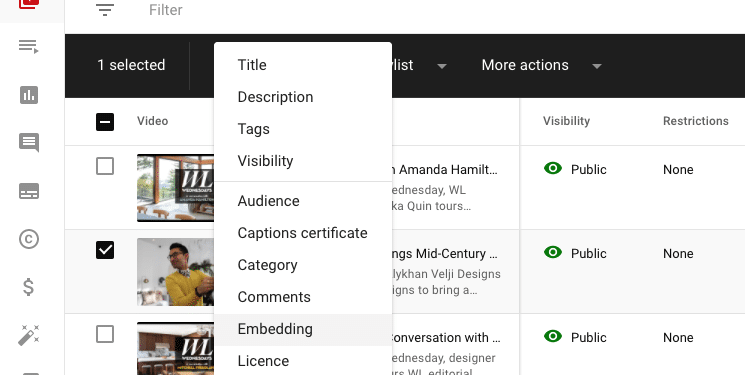
Task: Click Public visibility for Amanda Hamilton video
Action: (575, 169)
